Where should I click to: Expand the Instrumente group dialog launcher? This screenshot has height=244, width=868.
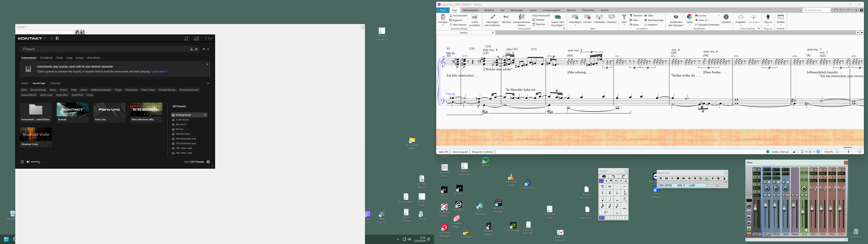pos(564,29)
